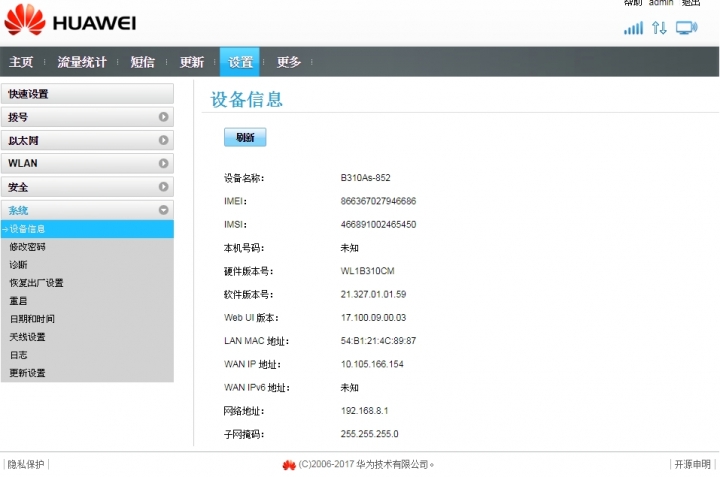
Task: Click the IMEI value 866367027946686
Action: coord(378,201)
